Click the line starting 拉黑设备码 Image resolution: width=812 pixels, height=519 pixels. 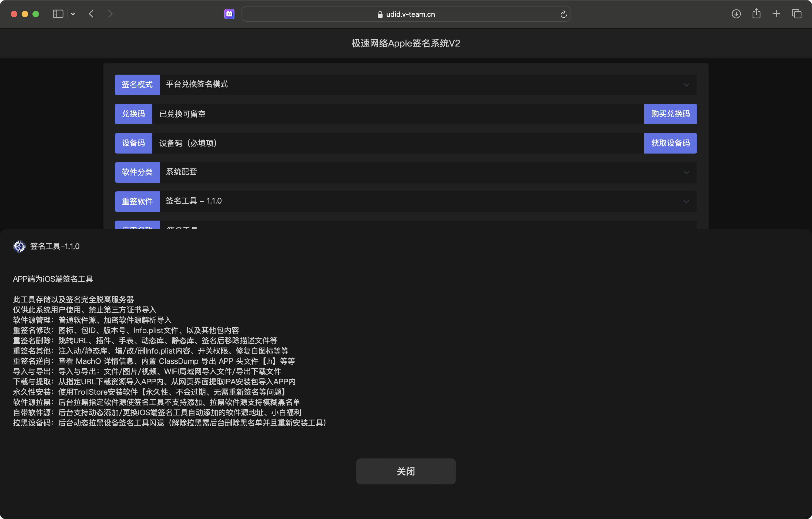[x=170, y=423]
